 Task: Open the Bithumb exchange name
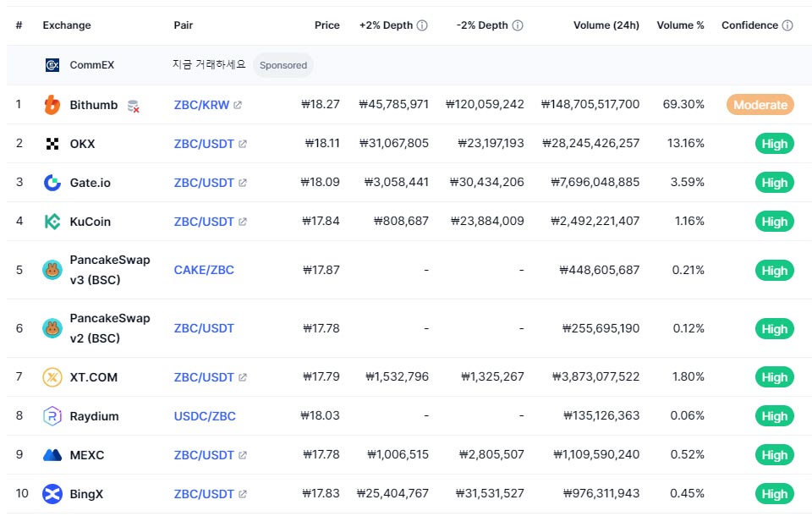coord(94,105)
